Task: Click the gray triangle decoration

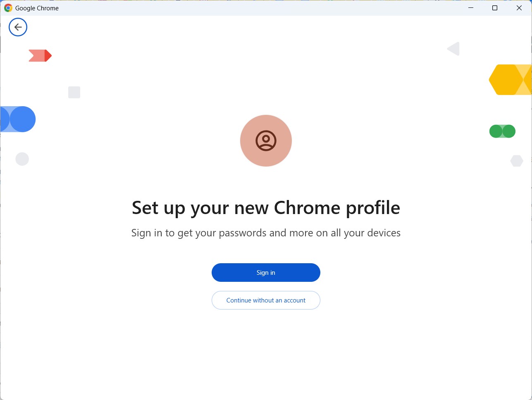Action: click(x=454, y=49)
